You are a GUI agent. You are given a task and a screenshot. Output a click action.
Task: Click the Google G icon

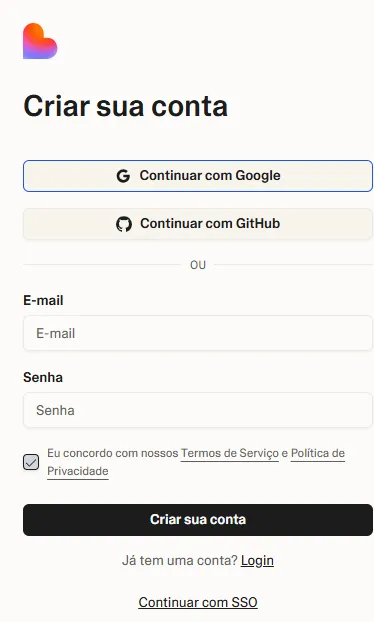(123, 176)
